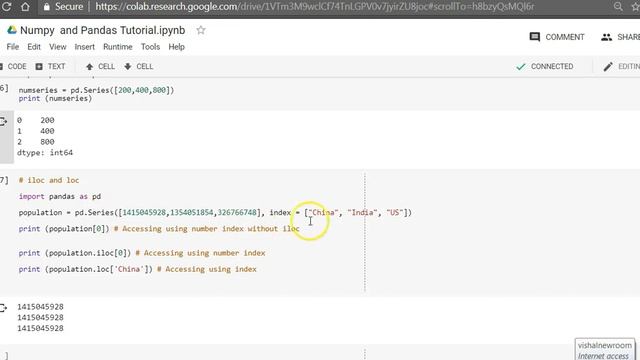This screenshot has width=640, height=360.
Task: Click the browser reload icon
Action: pos(7,7)
